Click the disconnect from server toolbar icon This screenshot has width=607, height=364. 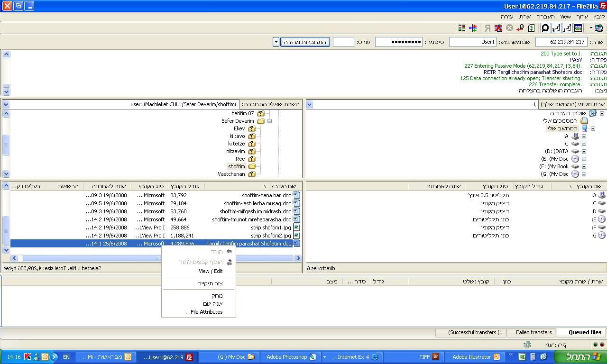(x=499, y=28)
